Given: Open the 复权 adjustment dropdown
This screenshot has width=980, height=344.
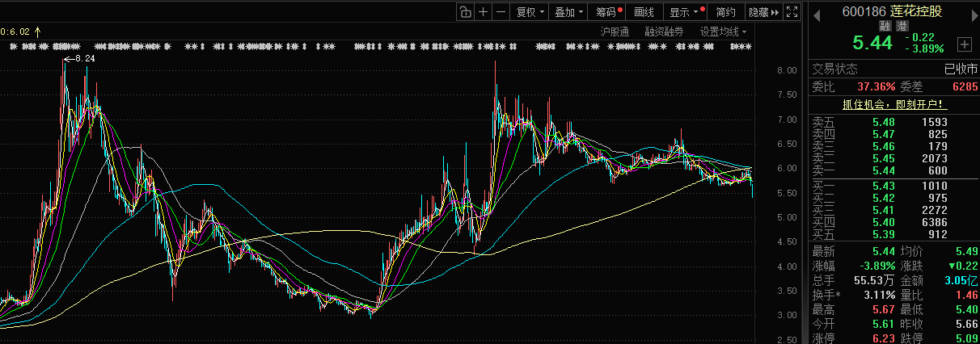Looking at the screenshot, I should 530,12.
